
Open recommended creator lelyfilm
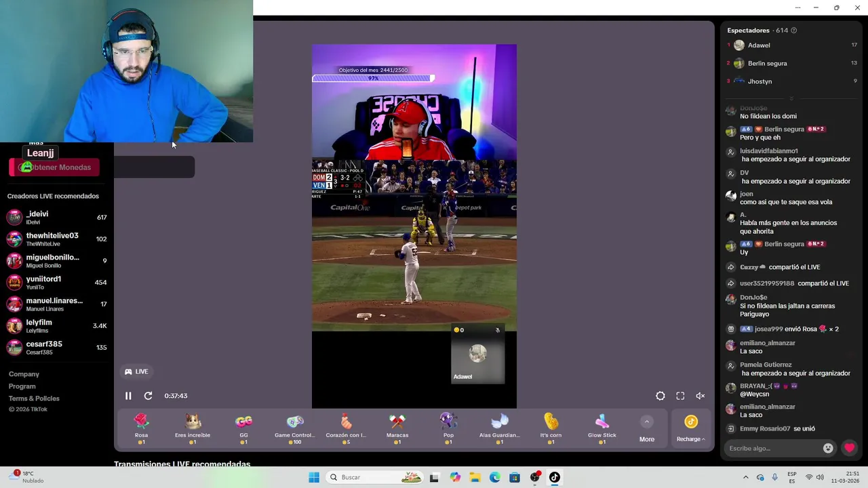[x=57, y=326]
